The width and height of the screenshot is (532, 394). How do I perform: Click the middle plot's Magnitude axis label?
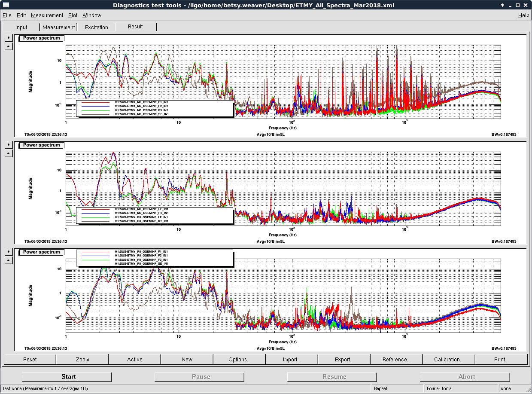[x=30, y=189]
